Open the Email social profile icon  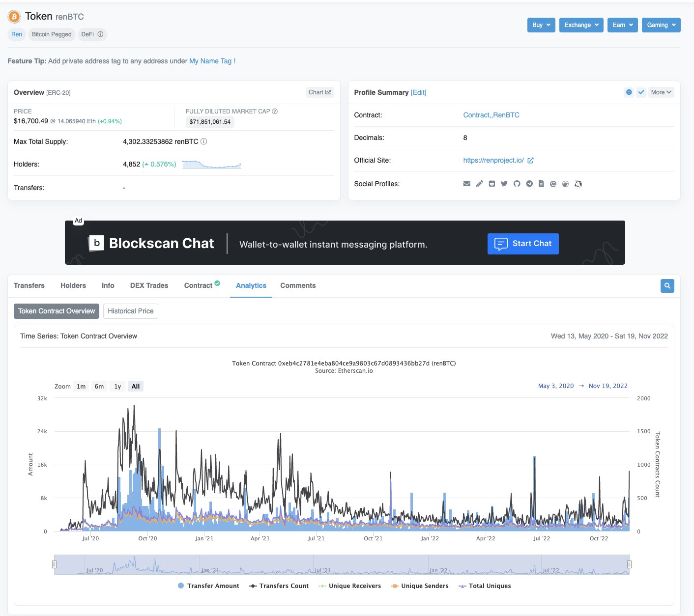tap(467, 184)
